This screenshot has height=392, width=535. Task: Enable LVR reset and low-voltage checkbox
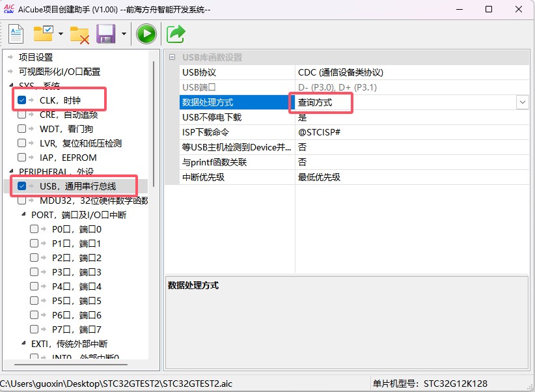[x=22, y=143]
